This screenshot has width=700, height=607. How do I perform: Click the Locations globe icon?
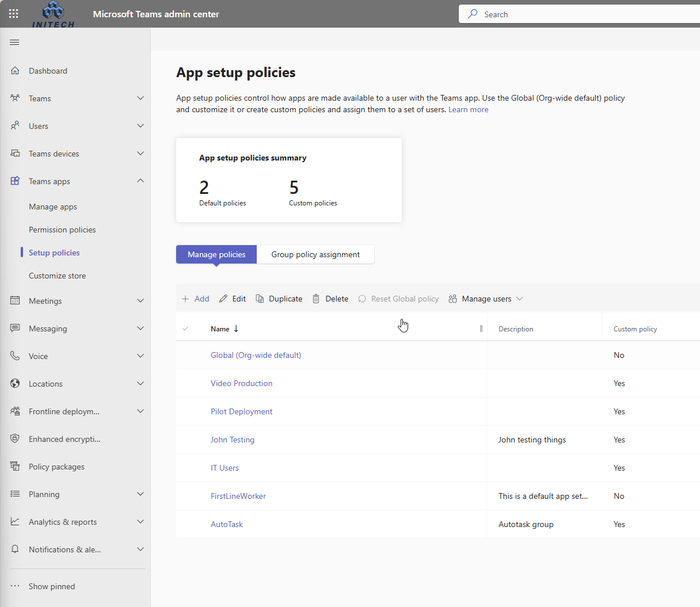tap(15, 384)
